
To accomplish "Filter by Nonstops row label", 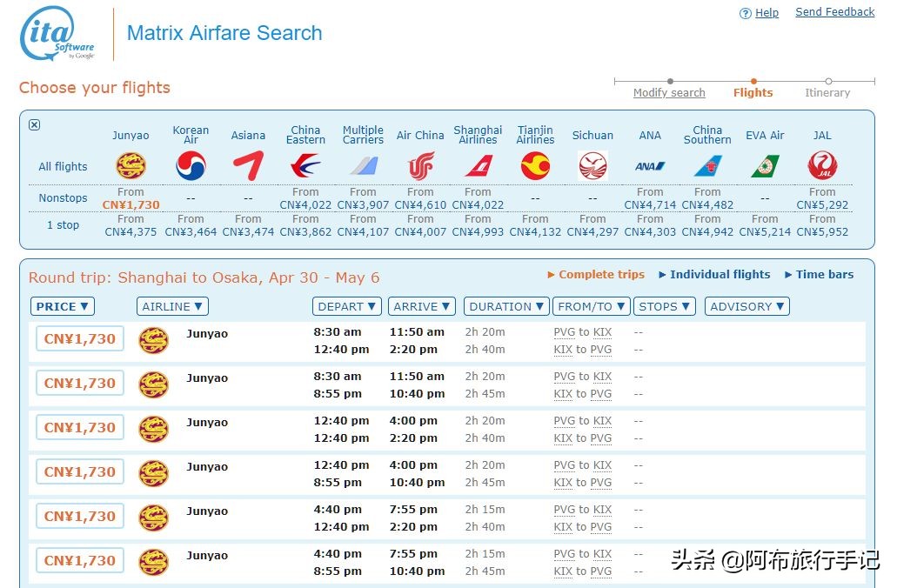I will pos(63,198).
